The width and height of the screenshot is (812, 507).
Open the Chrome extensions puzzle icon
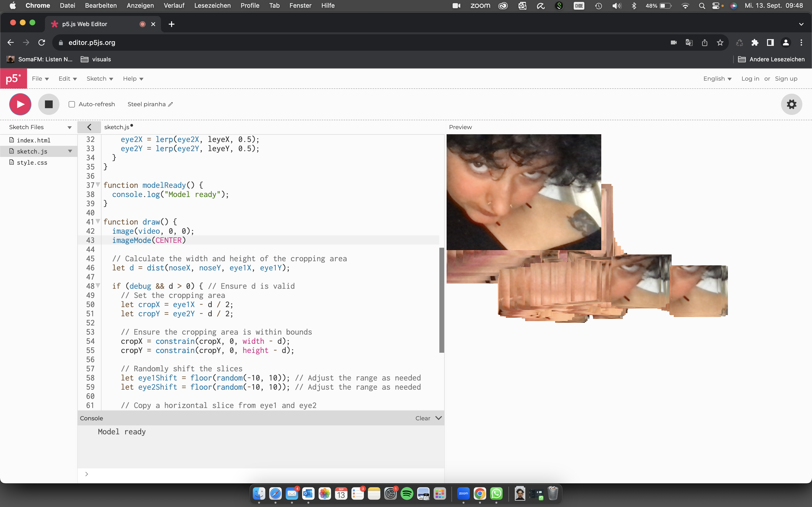click(755, 42)
